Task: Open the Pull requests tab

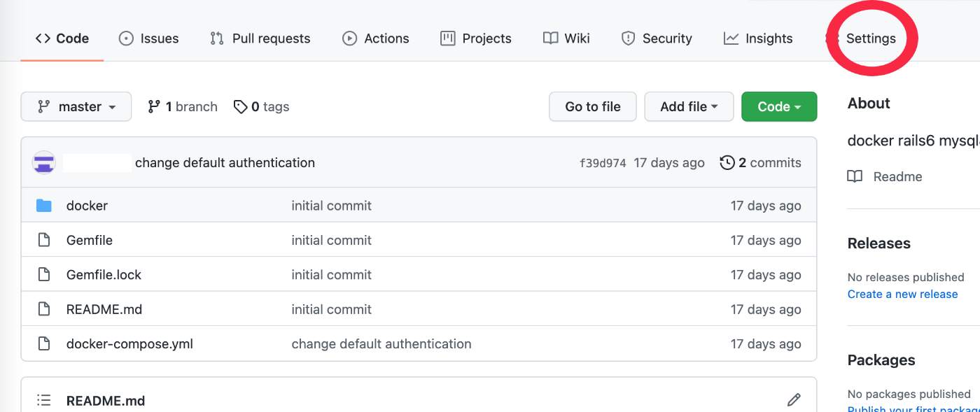Action: [260, 38]
